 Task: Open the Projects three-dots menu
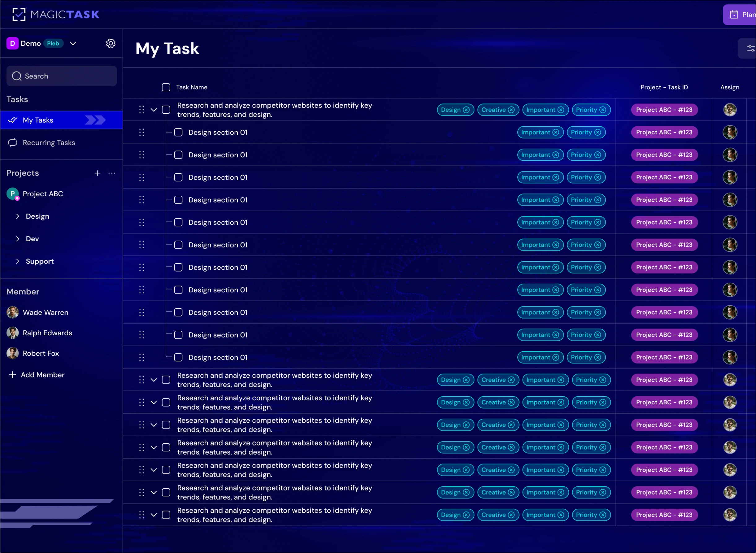pos(112,173)
